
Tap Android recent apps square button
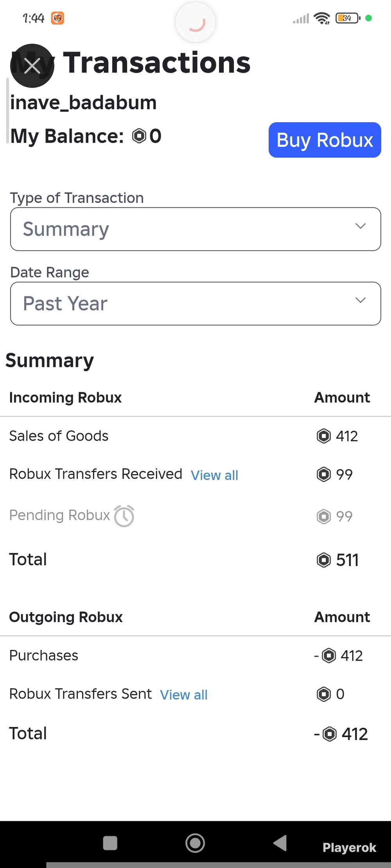click(110, 843)
